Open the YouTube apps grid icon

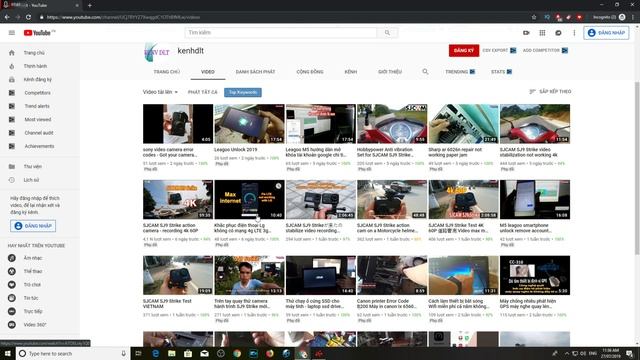[542, 33]
